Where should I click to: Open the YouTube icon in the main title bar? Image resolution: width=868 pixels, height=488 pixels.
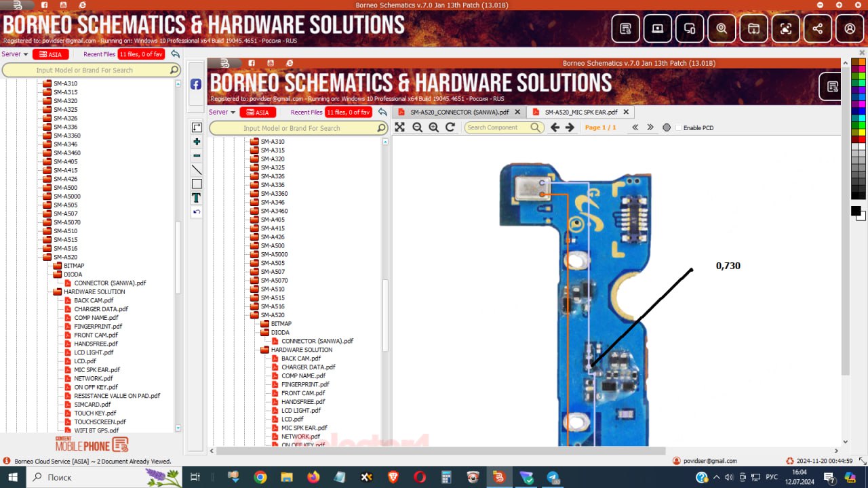click(63, 5)
